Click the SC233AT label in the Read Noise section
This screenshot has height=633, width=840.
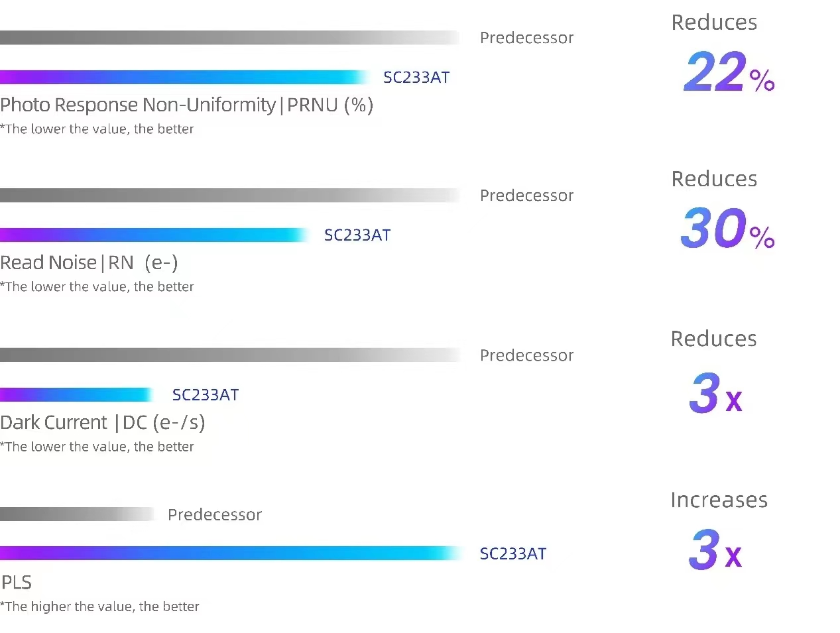pyautogui.click(x=357, y=235)
